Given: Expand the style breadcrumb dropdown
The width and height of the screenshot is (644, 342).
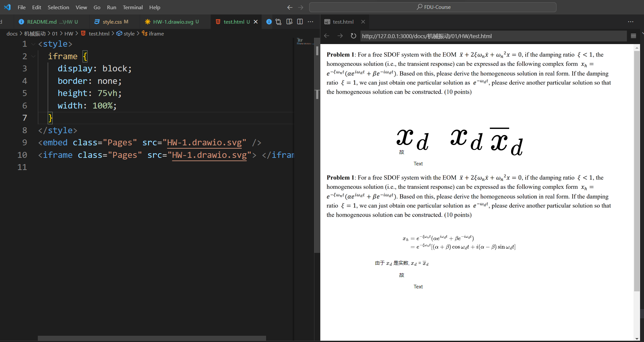Looking at the screenshot, I should pos(128,34).
